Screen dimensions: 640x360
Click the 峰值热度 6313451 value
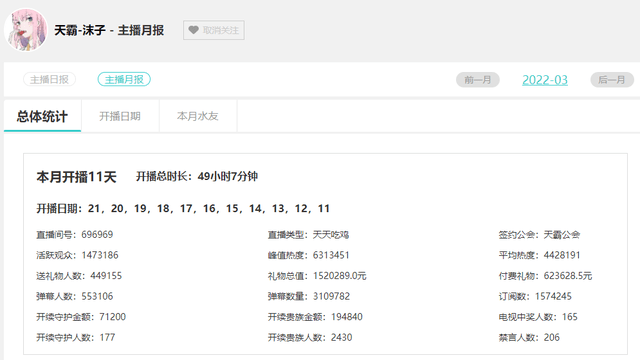[x=331, y=255]
